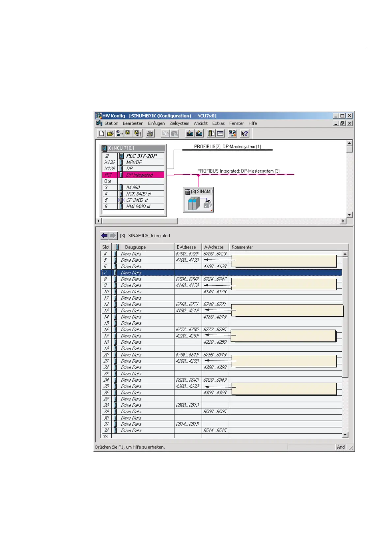Click the station view scroll-right arrow

(x=344, y=221)
